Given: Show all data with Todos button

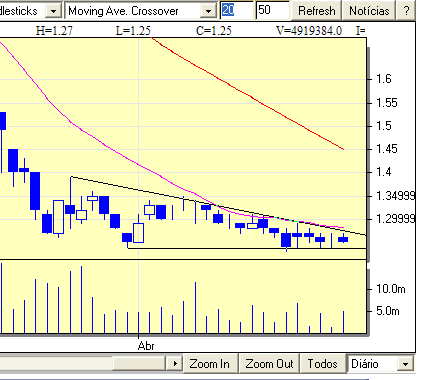Looking at the screenshot, I should click(x=322, y=364).
